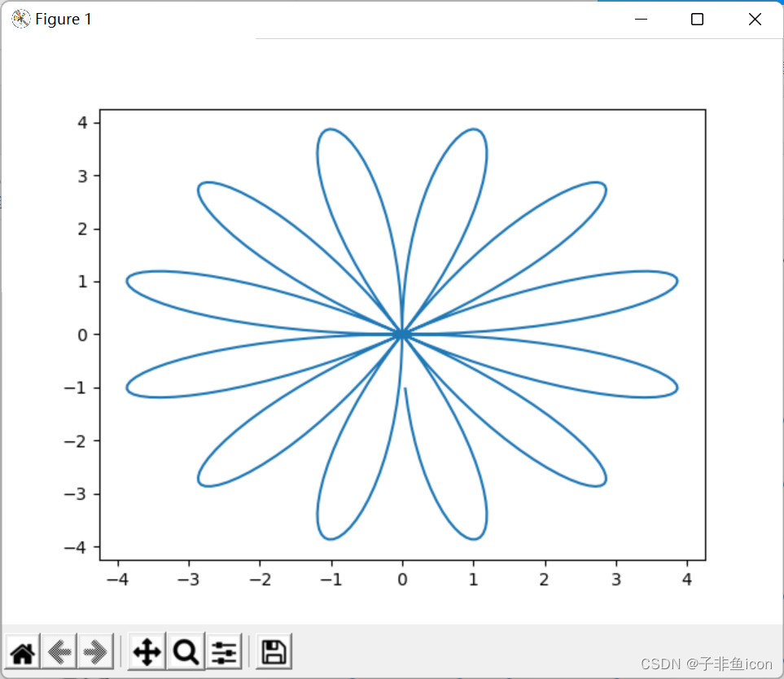
Task: Activate the Pan axes tool
Action: [147, 651]
